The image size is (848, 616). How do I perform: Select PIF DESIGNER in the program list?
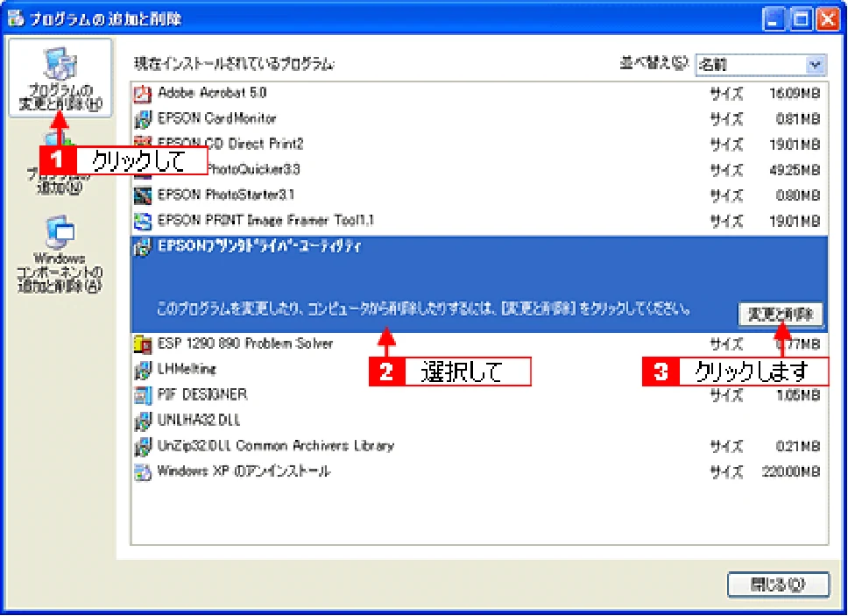pyautogui.click(x=479, y=395)
